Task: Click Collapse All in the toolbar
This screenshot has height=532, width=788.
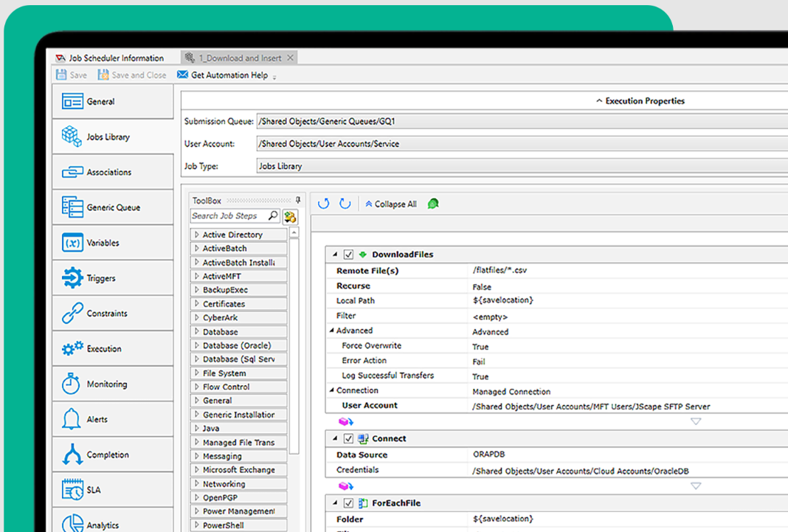Action: coord(390,204)
